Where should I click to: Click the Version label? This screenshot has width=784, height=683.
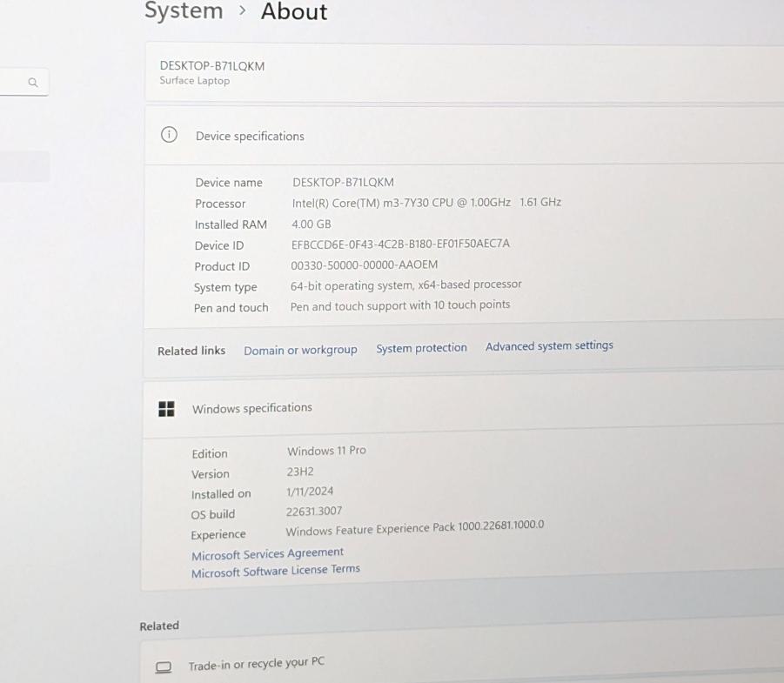coord(211,474)
